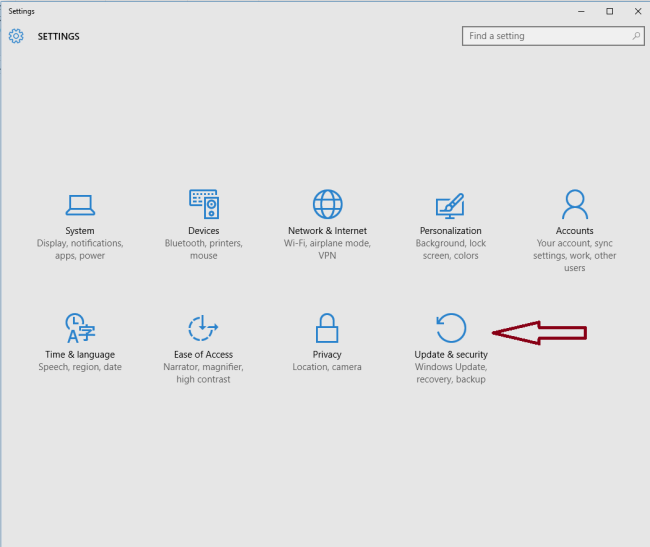Open the System laptop icon
This screenshot has width=650, height=547.
[80, 205]
